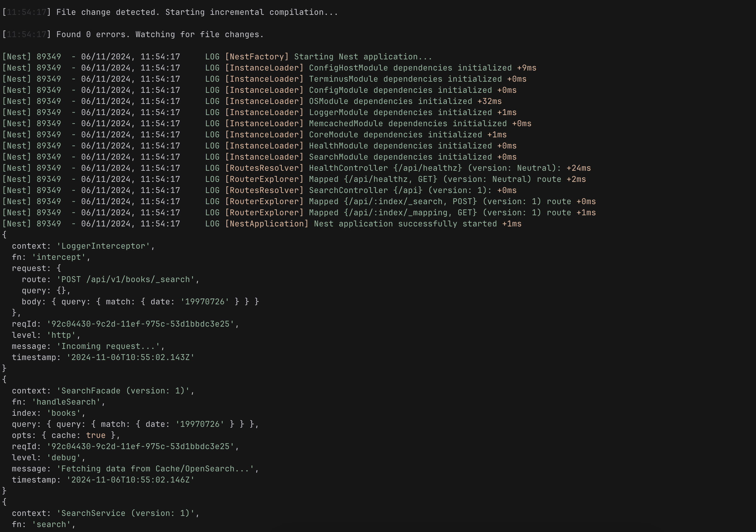Click the HealthController {/api/healthz} line

[x=296, y=169]
